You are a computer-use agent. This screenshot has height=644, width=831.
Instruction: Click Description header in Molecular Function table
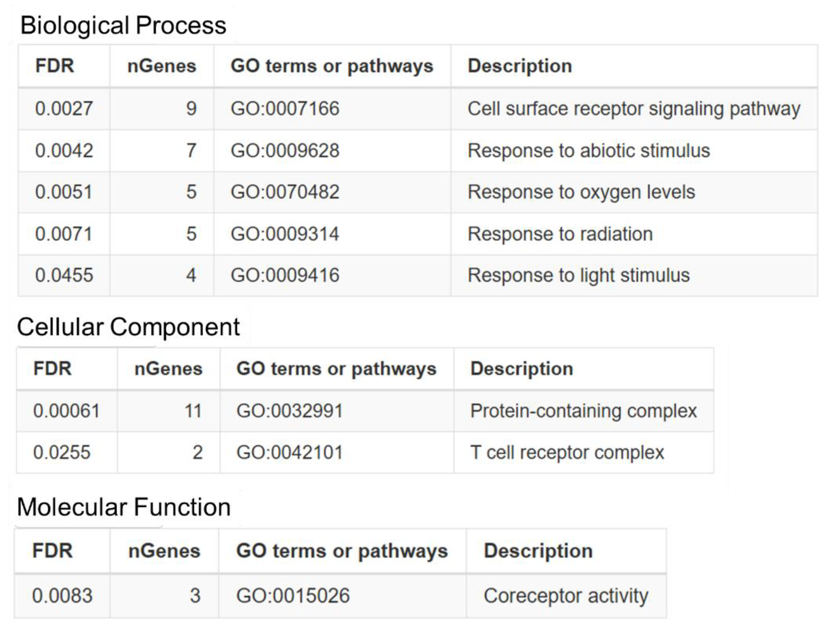click(538, 551)
